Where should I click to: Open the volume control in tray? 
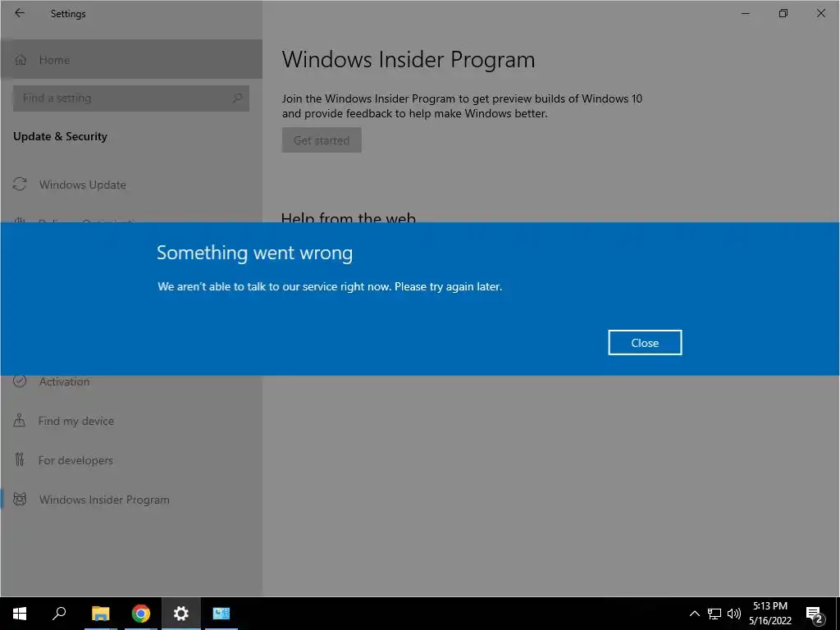click(x=734, y=614)
